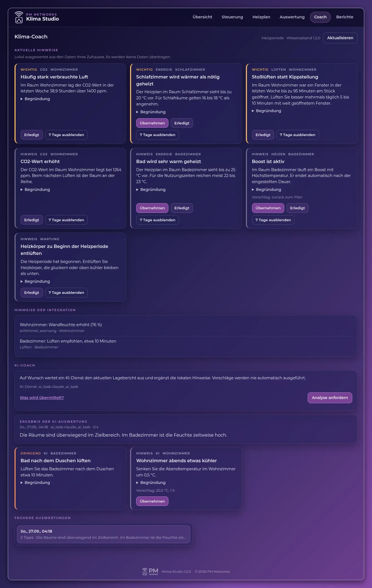Viewport: 372px width, 588px height.
Task: Expand Begründung under Heizkörper entlüften card
Action: click(x=35, y=281)
